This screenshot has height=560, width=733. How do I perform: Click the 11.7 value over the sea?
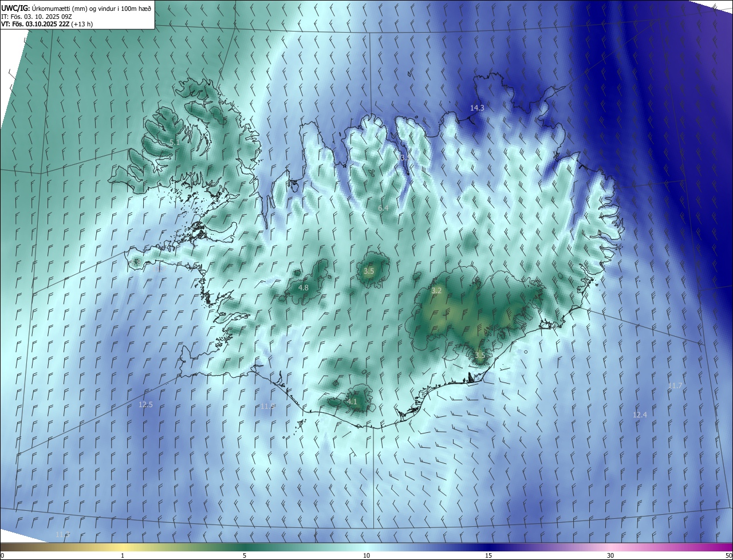point(675,385)
